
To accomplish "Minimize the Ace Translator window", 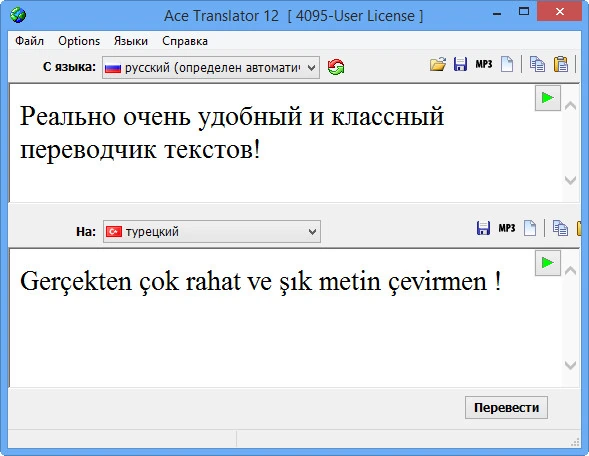I will click(497, 14).
